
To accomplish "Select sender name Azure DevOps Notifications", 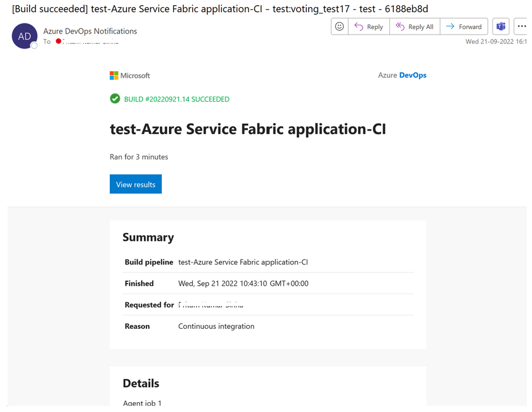I will [90, 31].
